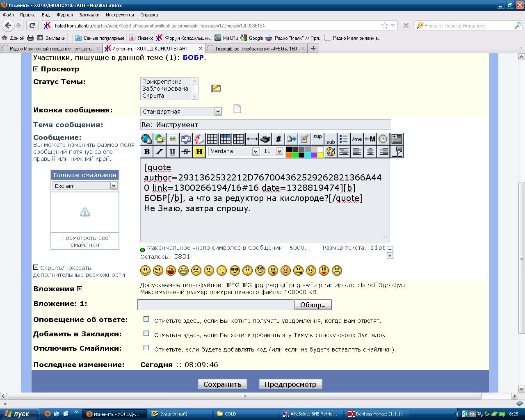Insert the sunglasses cool smiley
Screen dimensions: 525x420
pos(235,271)
